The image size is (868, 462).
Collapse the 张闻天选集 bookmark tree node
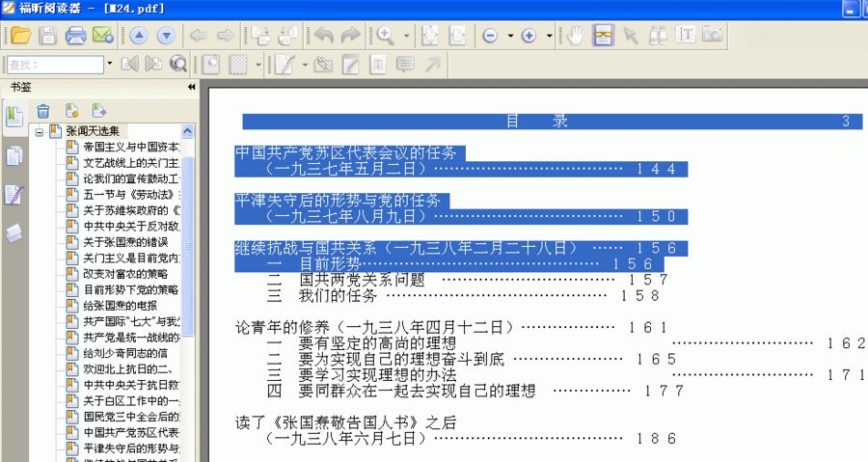point(39,132)
